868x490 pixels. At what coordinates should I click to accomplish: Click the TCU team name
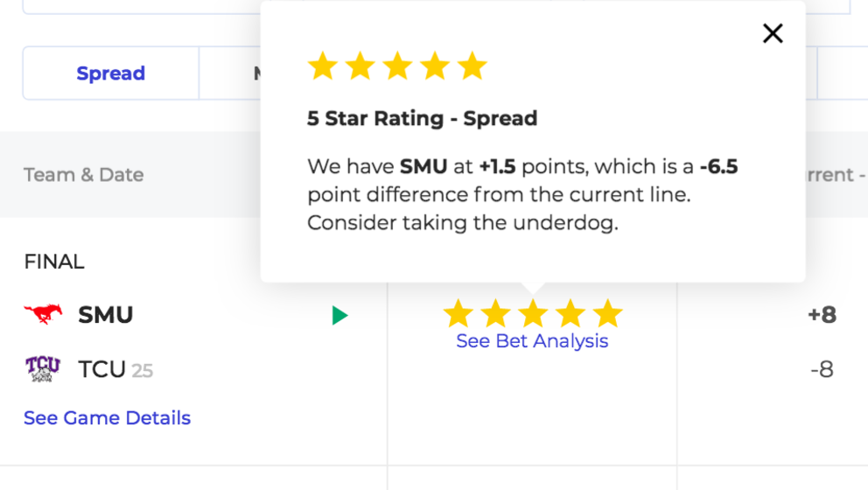[x=101, y=369]
